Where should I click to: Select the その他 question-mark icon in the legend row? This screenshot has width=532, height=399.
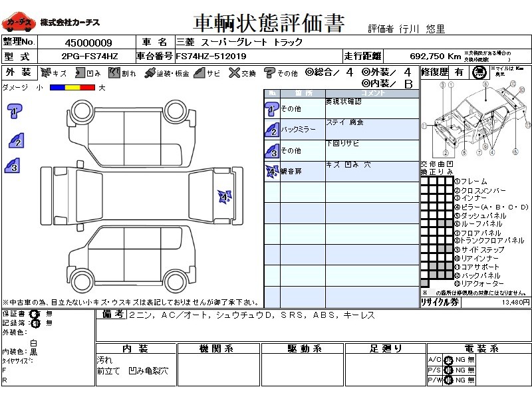pos(269,72)
